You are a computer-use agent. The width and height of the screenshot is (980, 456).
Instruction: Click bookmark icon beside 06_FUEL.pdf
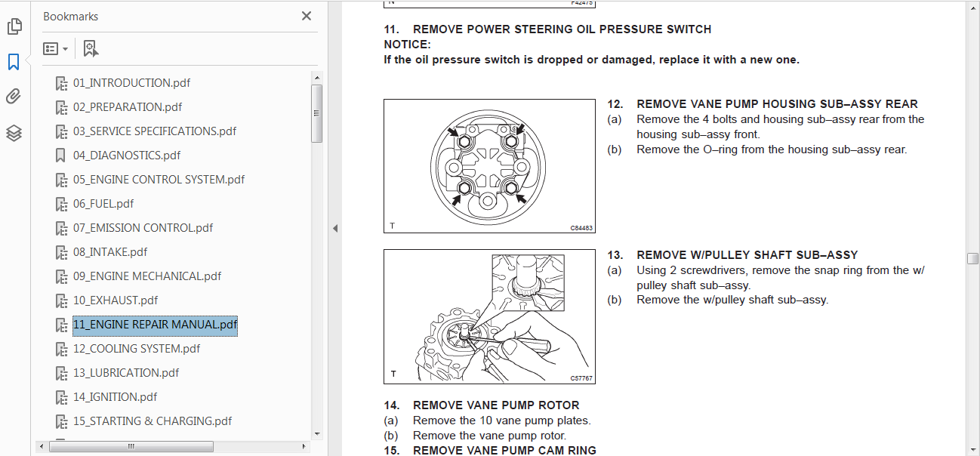(62, 204)
